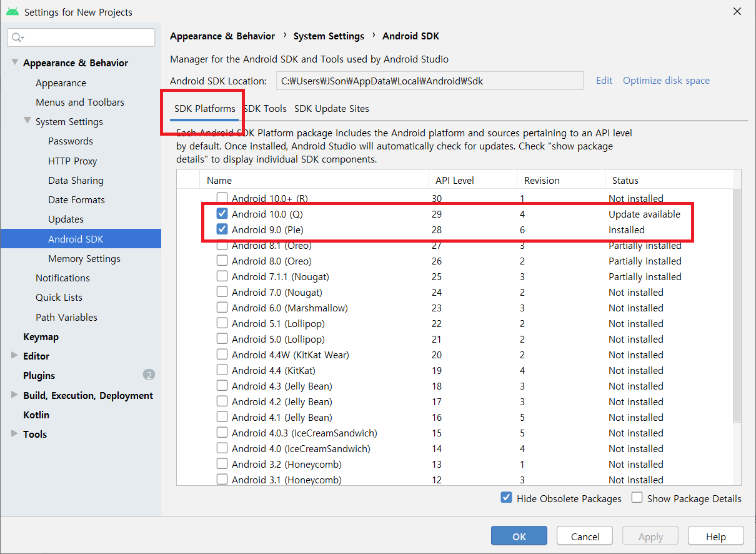Disable Hide Obsolete Packages checkbox
The image size is (756, 554).
pyautogui.click(x=507, y=498)
